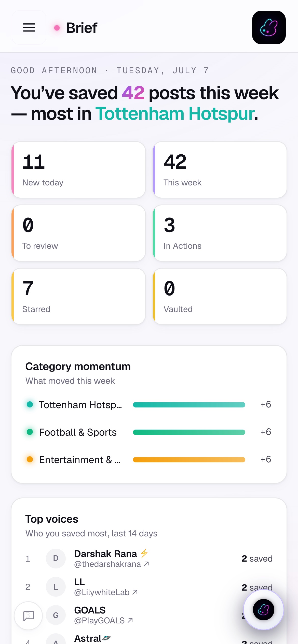Click the Tottenham Hotspur link in headline
The width and height of the screenshot is (298, 644).
click(175, 114)
